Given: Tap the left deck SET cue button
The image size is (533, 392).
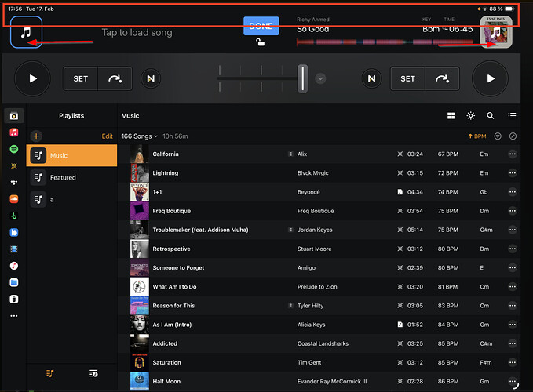Looking at the screenshot, I should tap(81, 78).
